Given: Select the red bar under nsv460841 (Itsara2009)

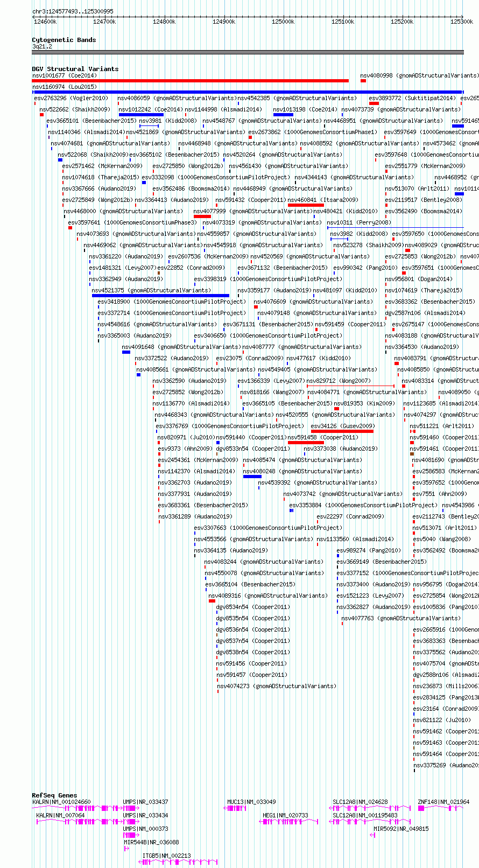Looking at the screenshot, I should [x=306, y=205].
